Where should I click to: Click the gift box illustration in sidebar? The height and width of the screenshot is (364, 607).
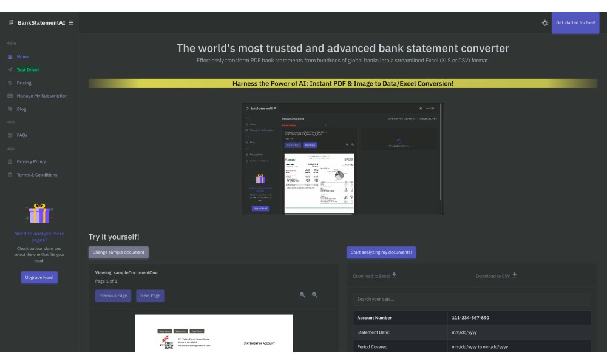(x=39, y=213)
